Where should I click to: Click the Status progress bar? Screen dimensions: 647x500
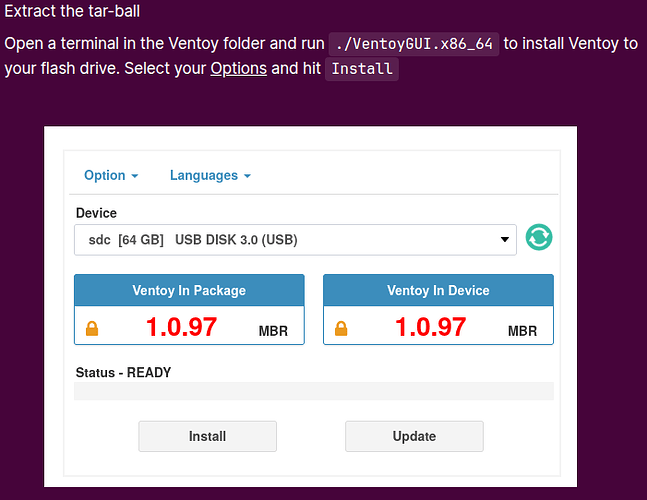coord(314,391)
